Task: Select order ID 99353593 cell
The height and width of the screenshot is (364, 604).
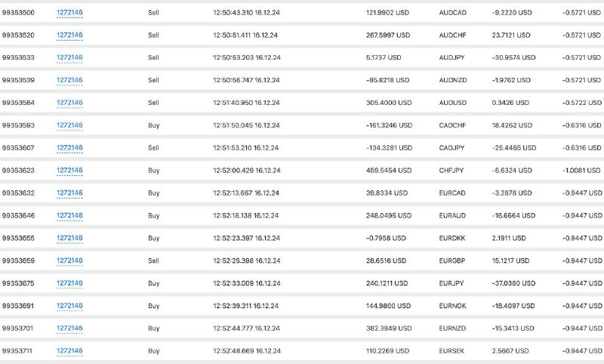Action: tap(18, 125)
